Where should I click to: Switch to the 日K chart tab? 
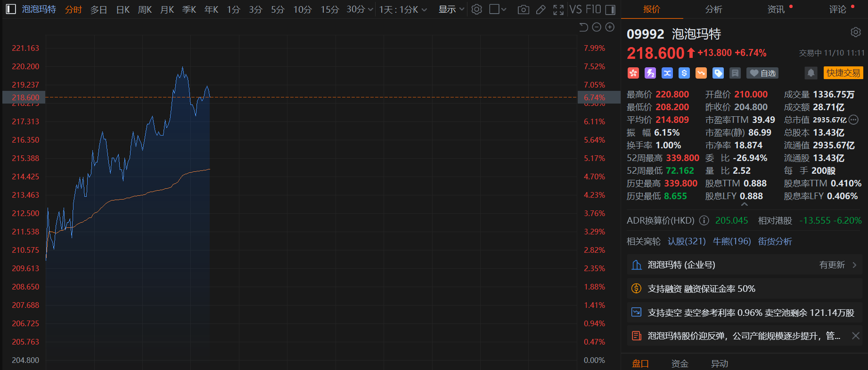[x=123, y=9]
